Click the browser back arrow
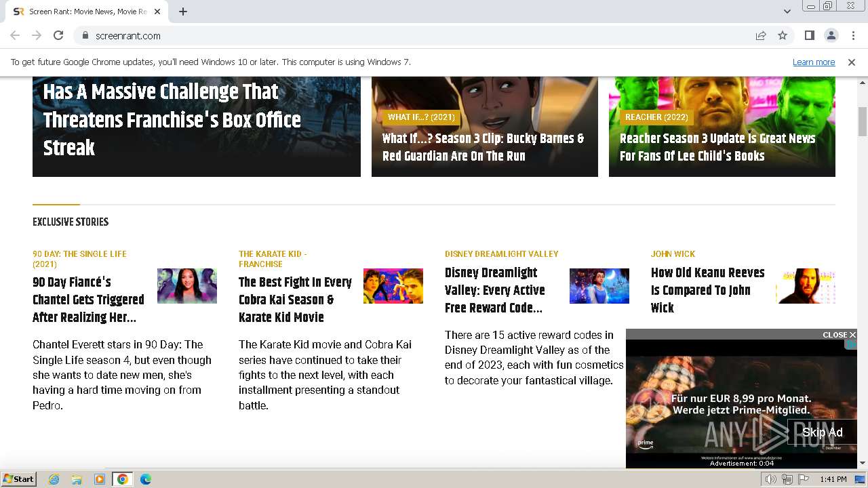Viewport: 868px width, 488px height. coord(15,35)
